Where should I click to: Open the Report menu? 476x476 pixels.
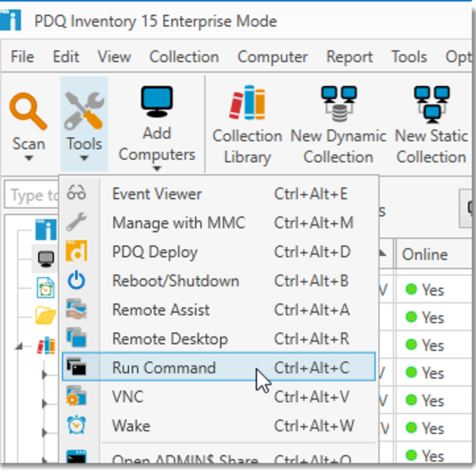349,57
